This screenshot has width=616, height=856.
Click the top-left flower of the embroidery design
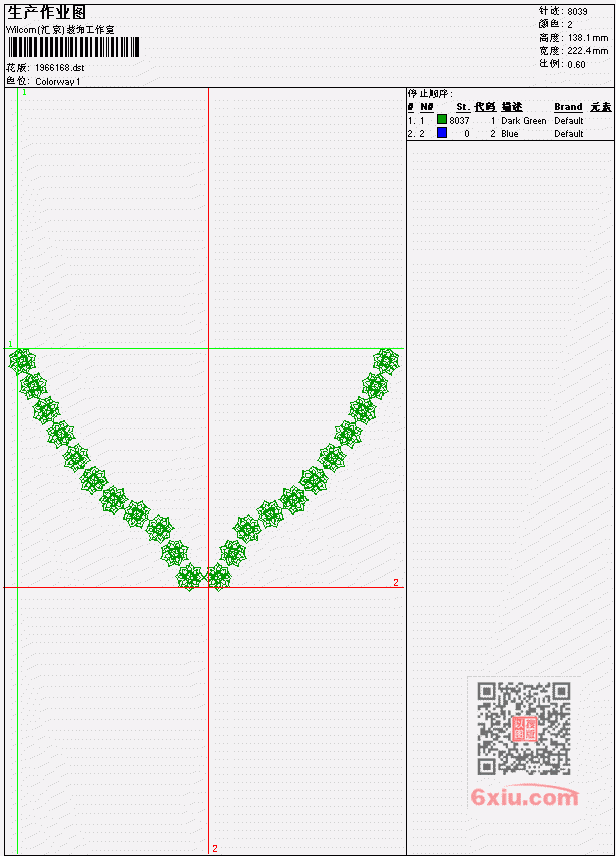coord(22,361)
